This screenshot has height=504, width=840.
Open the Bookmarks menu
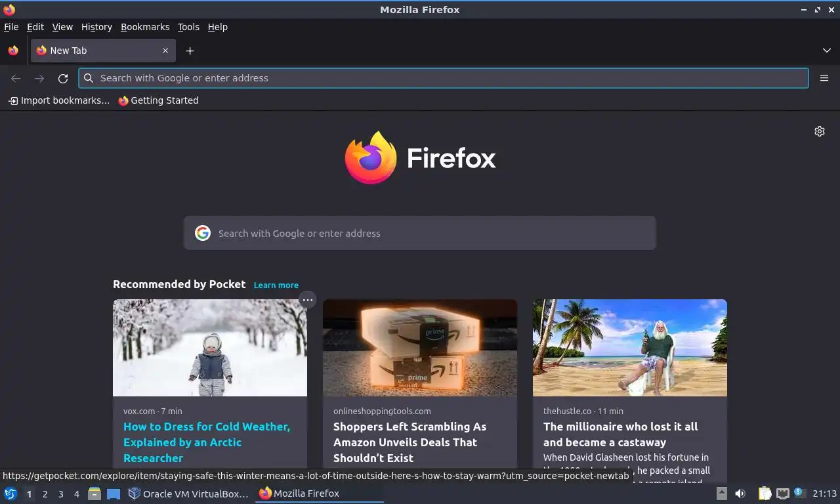click(145, 27)
